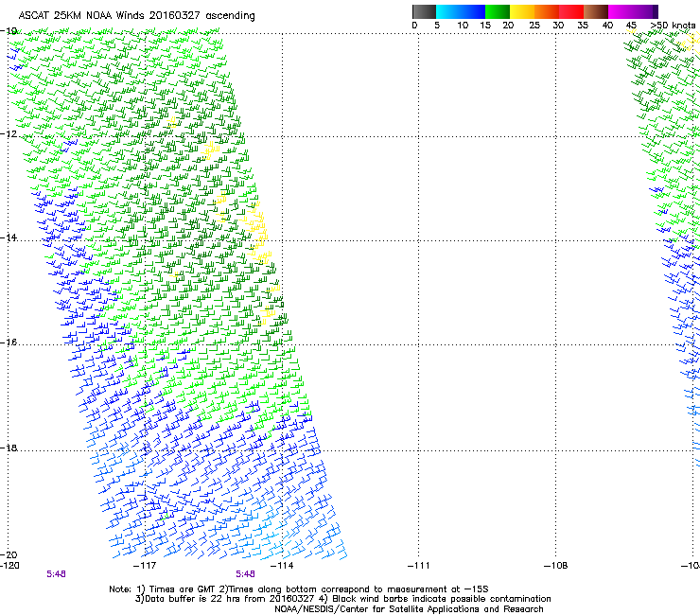Click the red 30-35 knots color segment
Screen dimensions: 700x615
571,11
